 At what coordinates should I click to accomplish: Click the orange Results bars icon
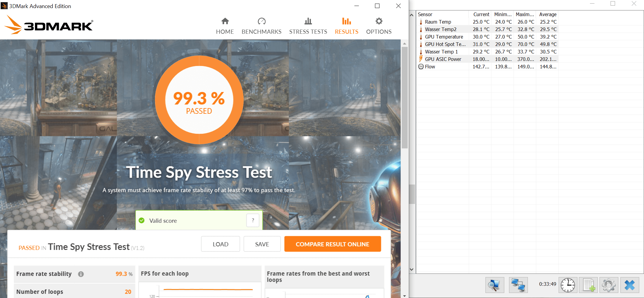pyautogui.click(x=347, y=21)
